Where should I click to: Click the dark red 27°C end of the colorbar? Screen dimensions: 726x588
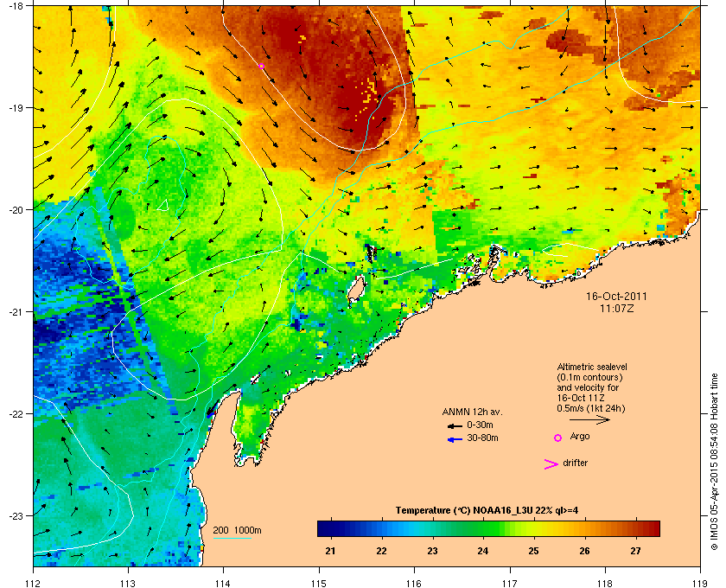tap(648, 528)
